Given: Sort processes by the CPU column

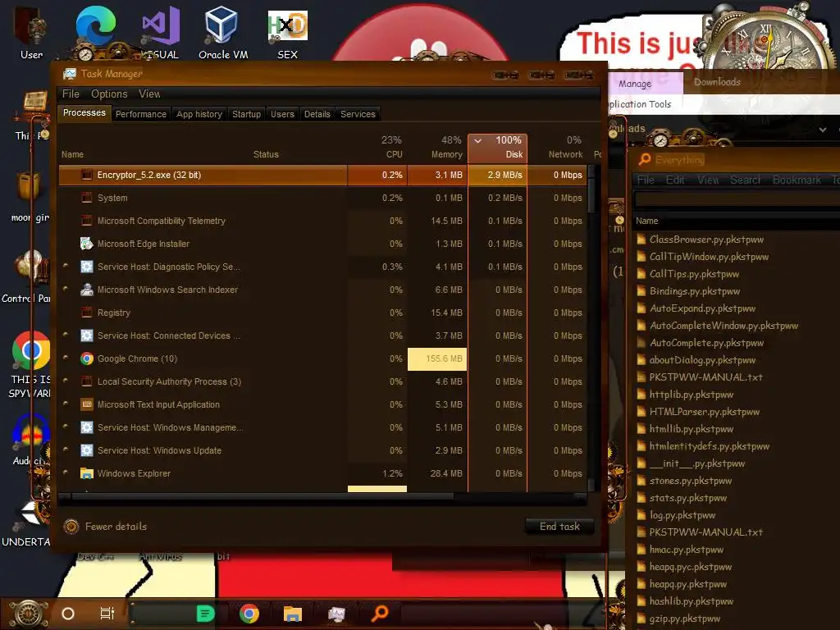Looking at the screenshot, I should coord(377,148).
